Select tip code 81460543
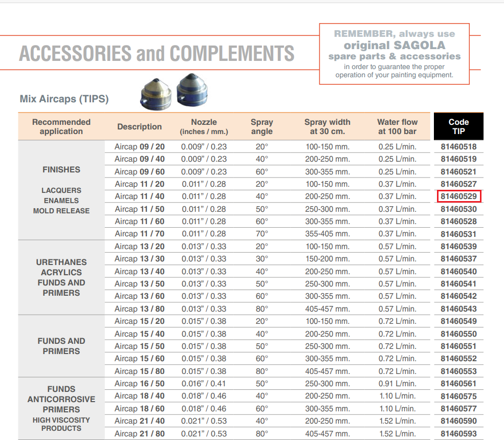The width and height of the screenshot is (504, 440). [458, 309]
